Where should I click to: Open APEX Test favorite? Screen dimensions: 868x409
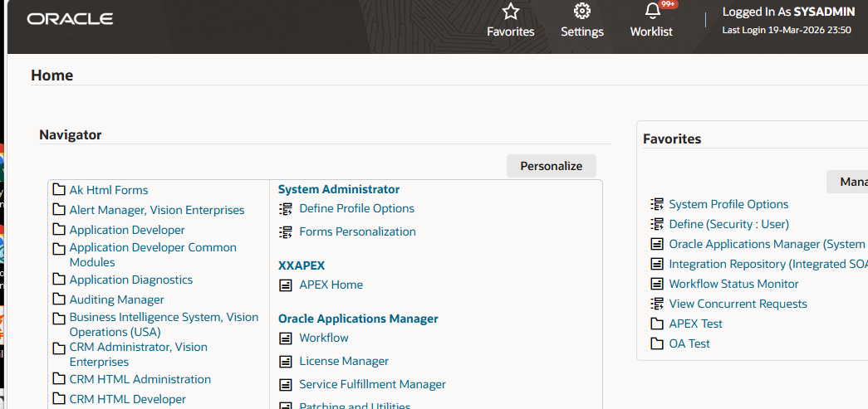pyautogui.click(x=695, y=324)
